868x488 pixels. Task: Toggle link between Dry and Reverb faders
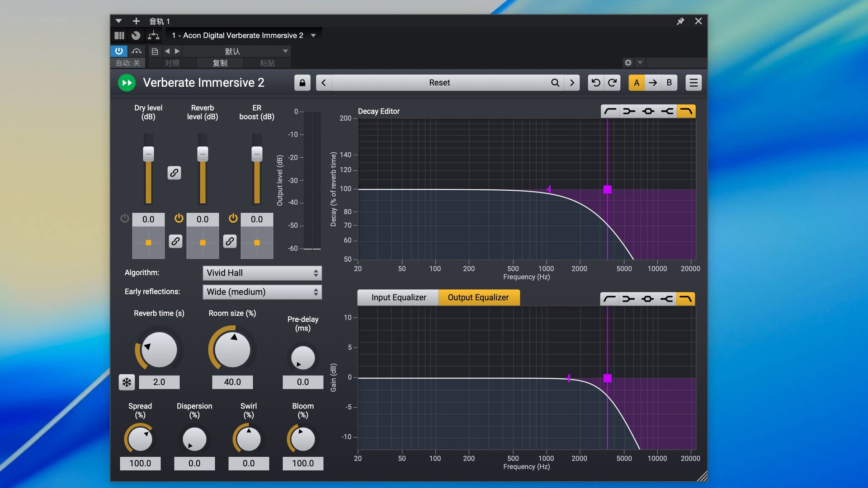tap(174, 173)
